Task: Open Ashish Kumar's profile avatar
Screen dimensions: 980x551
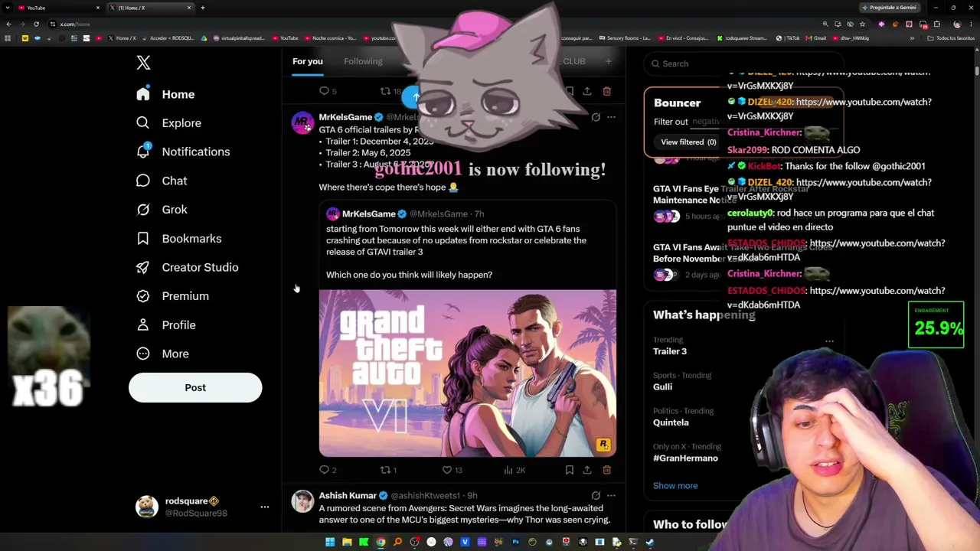Action: 302,501
